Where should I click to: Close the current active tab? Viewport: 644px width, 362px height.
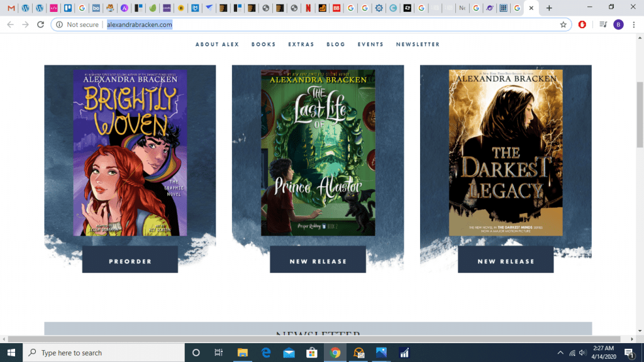pos(531,8)
